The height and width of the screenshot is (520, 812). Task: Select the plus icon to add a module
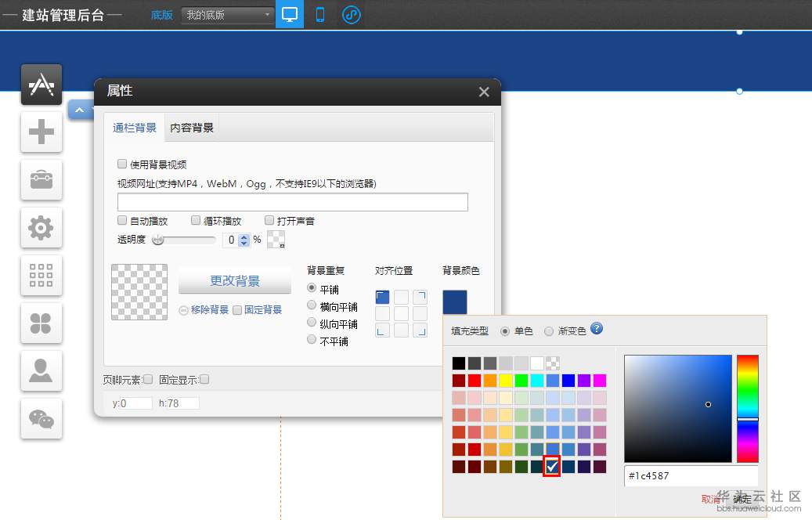pos(40,132)
